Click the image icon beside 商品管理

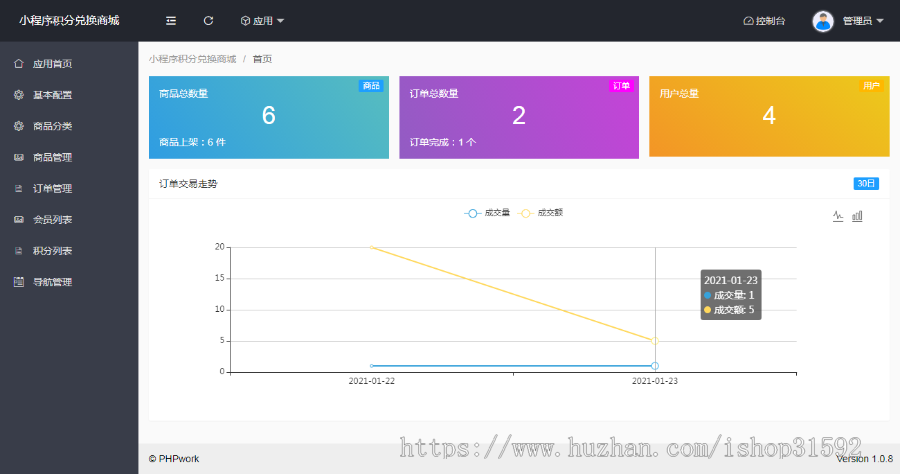click(19, 157)
